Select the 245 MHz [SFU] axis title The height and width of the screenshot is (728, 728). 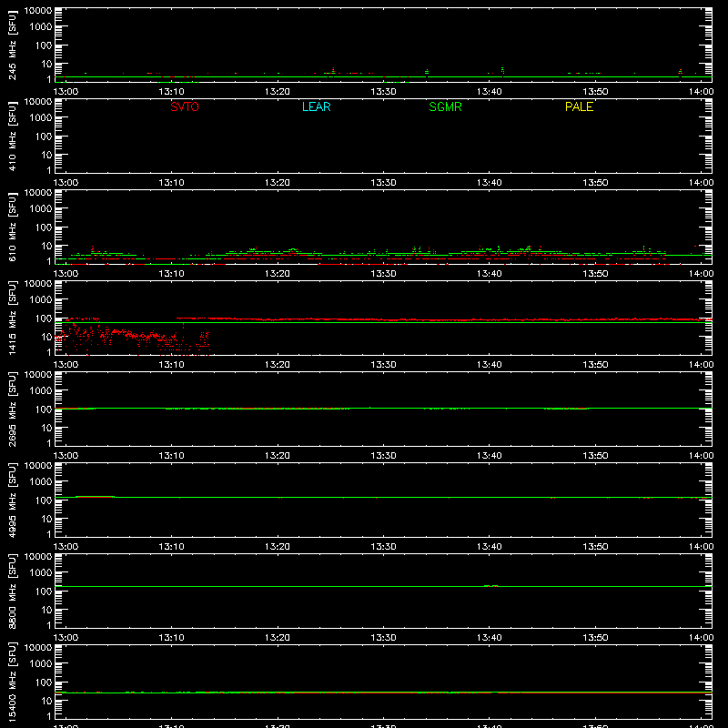[x=12, y=45]
